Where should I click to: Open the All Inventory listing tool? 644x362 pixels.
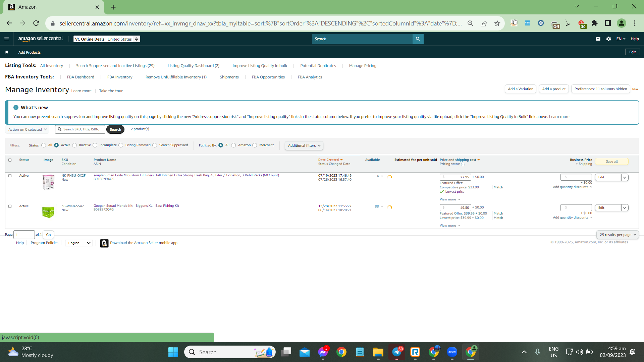tap(52, 66)
